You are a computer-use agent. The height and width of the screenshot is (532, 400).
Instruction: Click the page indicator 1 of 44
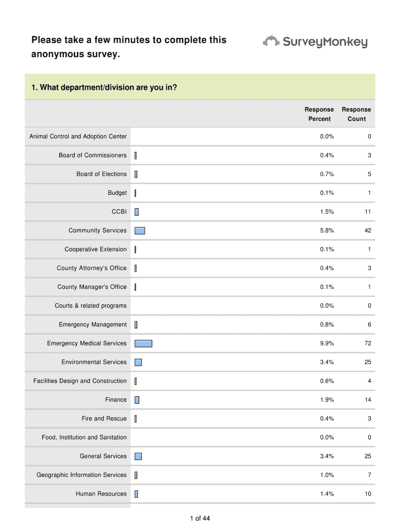pos(200,518)
